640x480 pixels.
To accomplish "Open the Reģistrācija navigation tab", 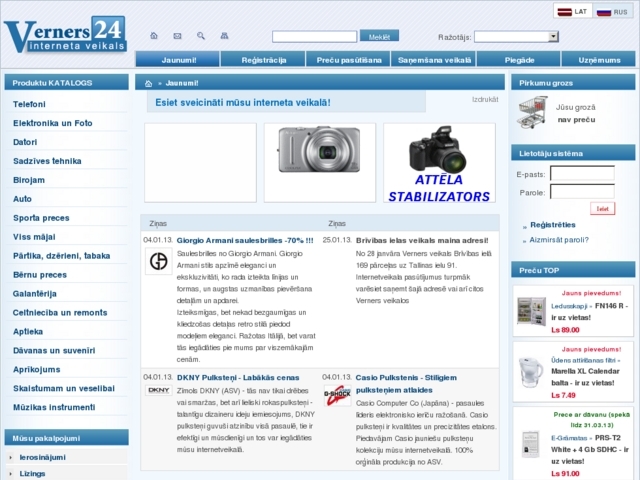I will [x=263, y=60].
